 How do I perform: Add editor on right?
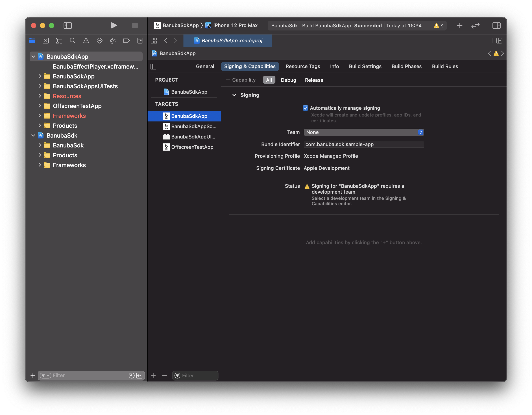click(499, 40)
